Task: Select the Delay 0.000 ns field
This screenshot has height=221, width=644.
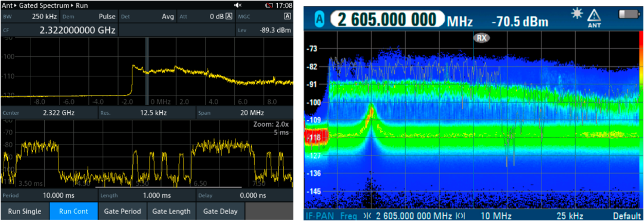Action: point(245,195)
